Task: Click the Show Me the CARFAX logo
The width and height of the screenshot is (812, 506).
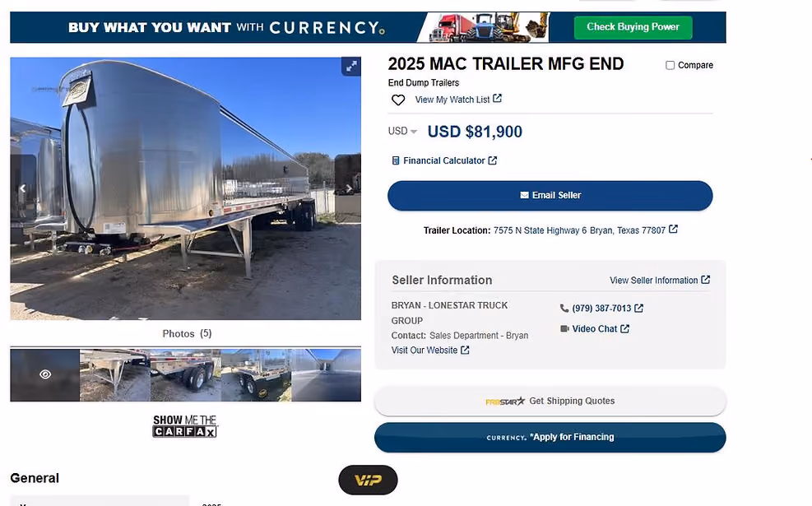Action: click(185, 426)
